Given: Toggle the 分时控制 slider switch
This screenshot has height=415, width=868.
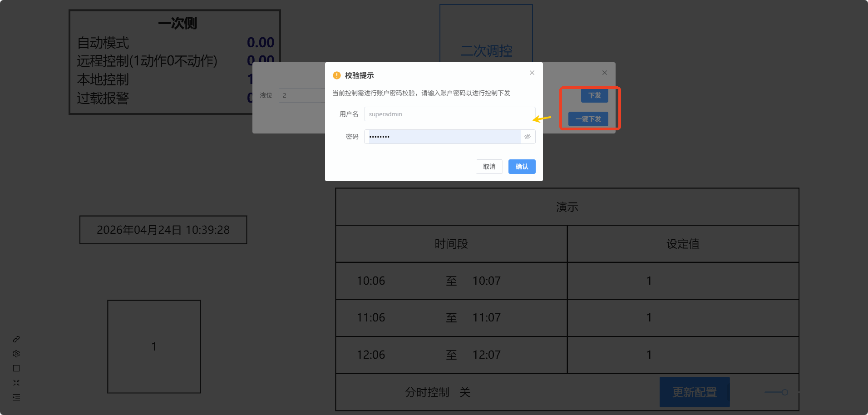Looking at the screenshot, I should pyautogui.click(x=776, y=392).
